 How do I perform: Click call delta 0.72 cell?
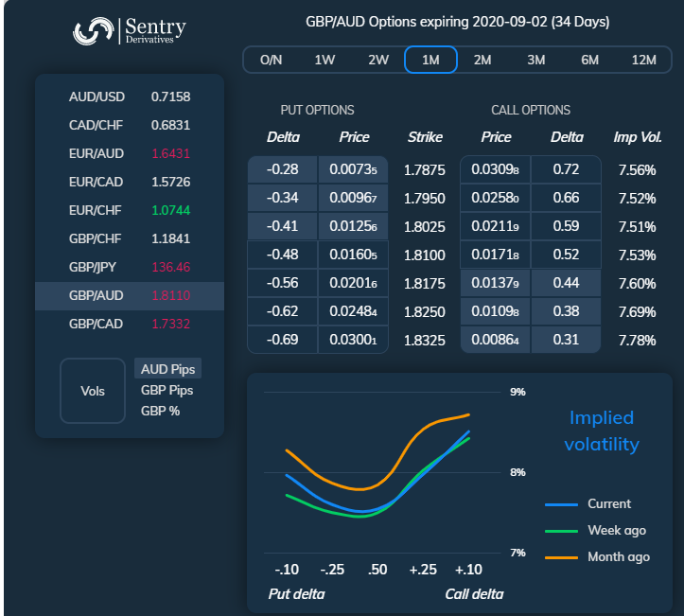[566, 169]
